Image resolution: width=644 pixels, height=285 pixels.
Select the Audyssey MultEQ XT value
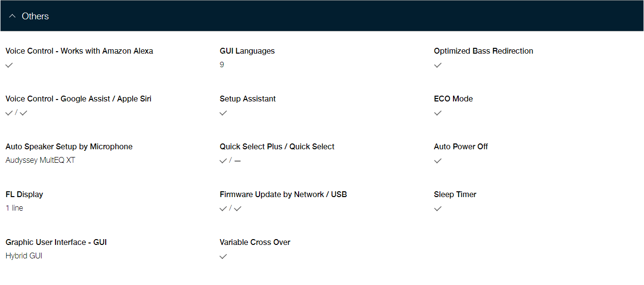point(41,160)
